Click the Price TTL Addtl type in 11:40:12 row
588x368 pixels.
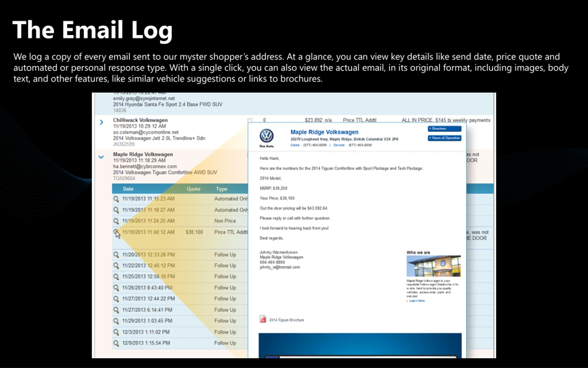tap(231, 232)
